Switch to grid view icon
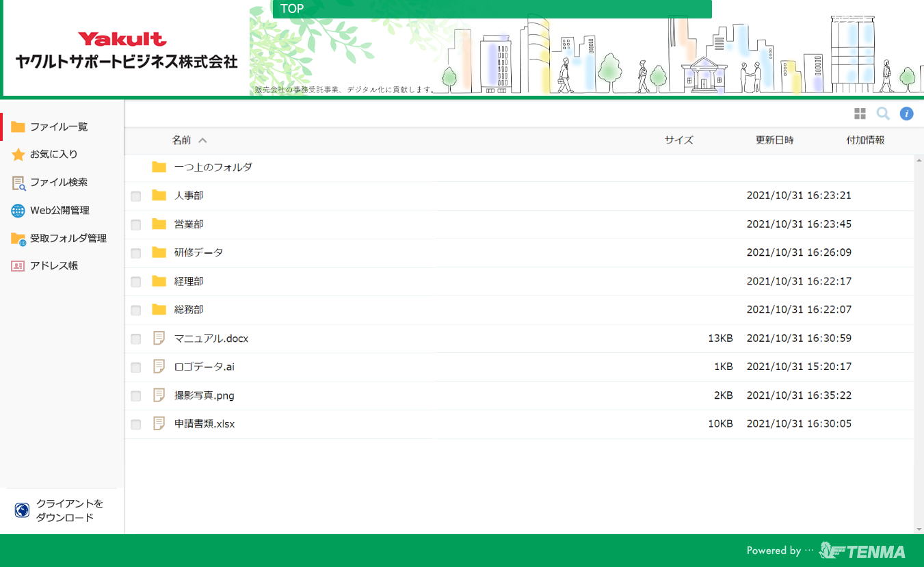924x567 pixels. point(860,114)
